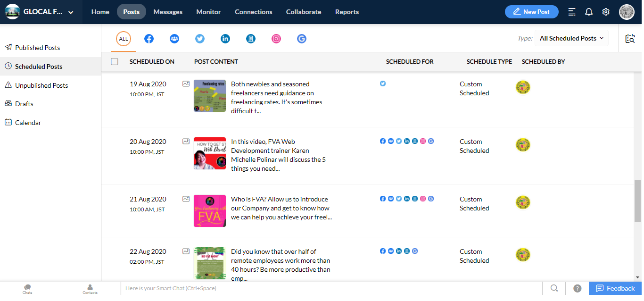Filter posts by Instagram icon

[276, 39]
